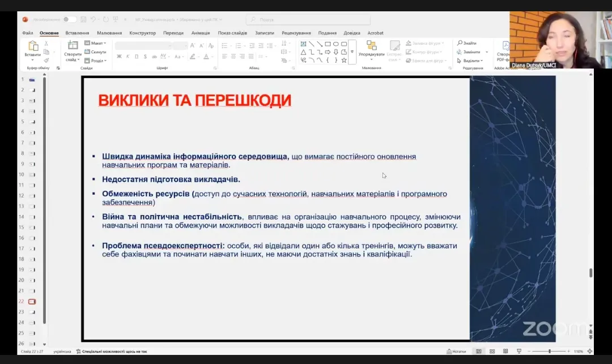Click the Create slide (Створити слайд) icon
Viewport: 612px width, 364px height.
coord(73,46)
